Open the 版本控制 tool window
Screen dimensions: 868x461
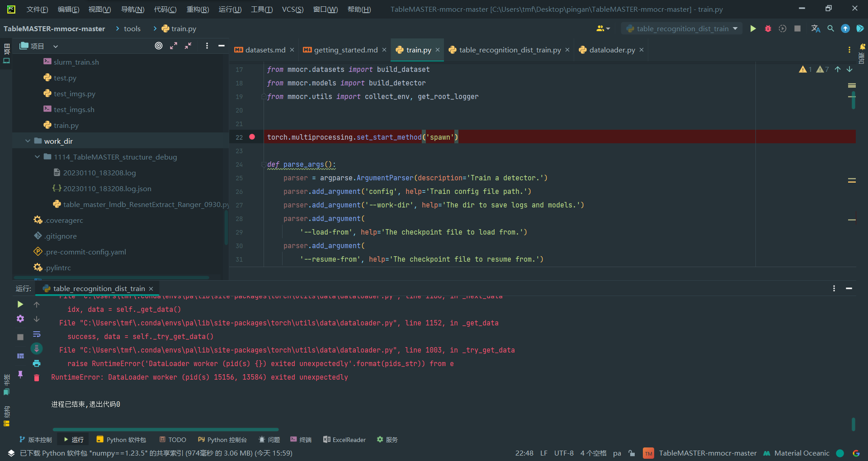click(x=35, y=440)
